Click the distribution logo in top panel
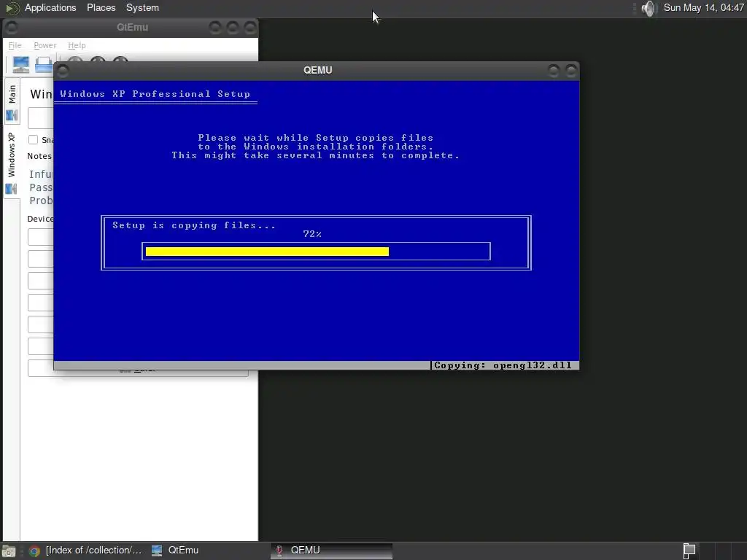747x560 pixels. pyautogui.click(x=12, y=7)
